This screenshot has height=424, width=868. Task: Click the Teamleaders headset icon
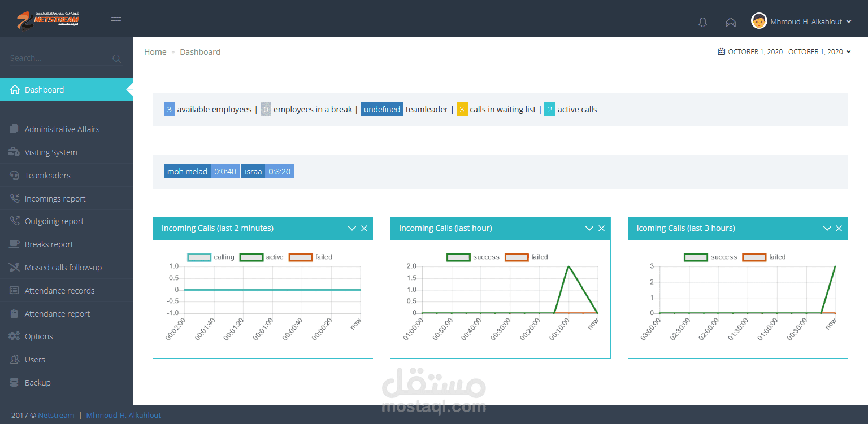tap(14, 175)
